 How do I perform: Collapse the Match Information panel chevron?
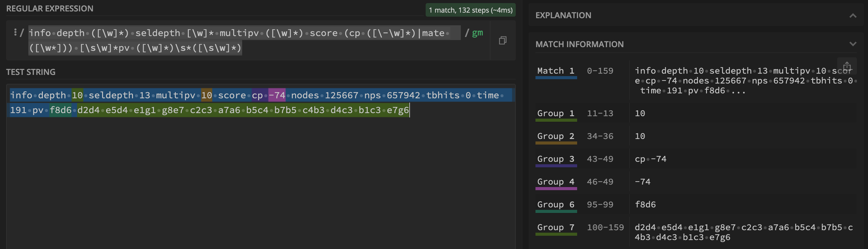click(x=853, y=44)
